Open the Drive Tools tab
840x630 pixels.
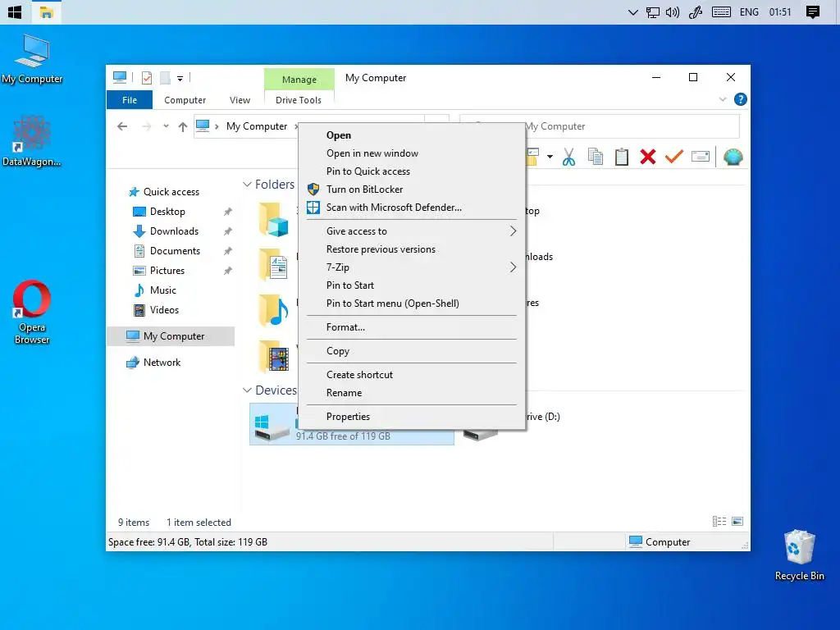click(299, 100)
